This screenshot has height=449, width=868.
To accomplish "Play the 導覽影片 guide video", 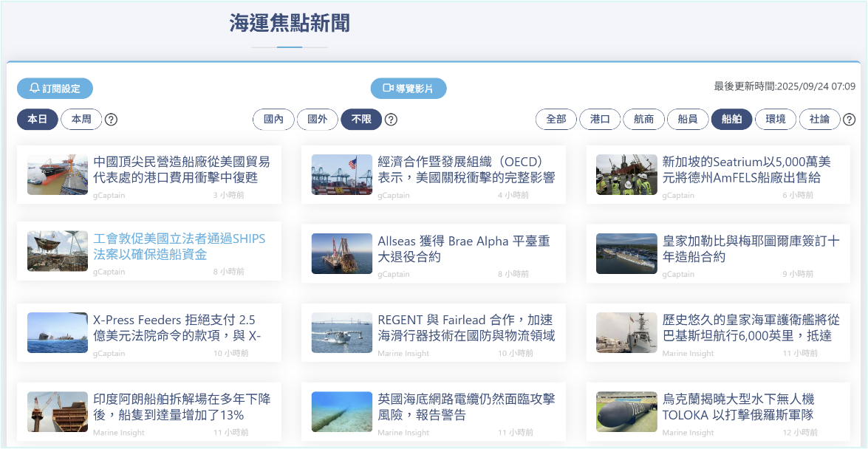I will [x=409, y=89].
